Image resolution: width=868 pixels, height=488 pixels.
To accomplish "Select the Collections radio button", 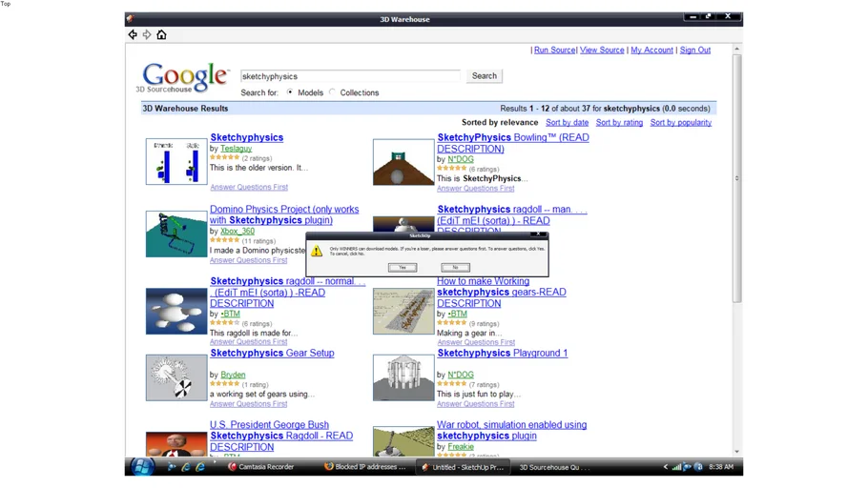I will [332, 92].
